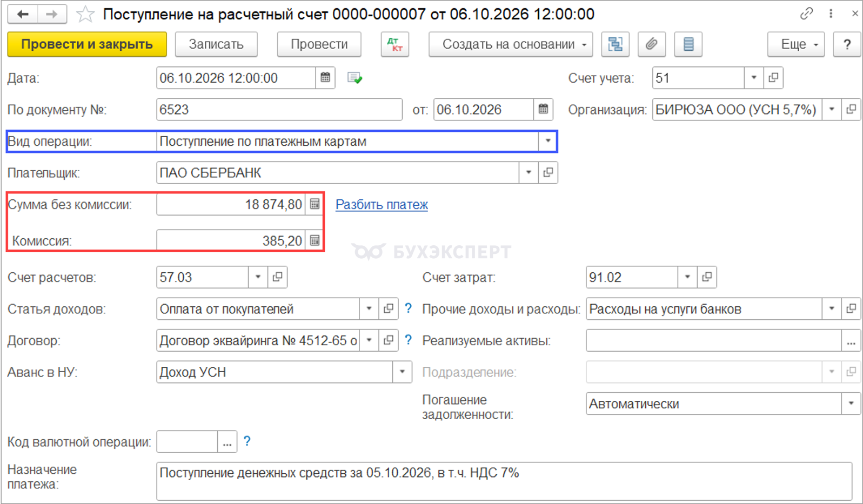
Task: Open help with question mark button
Action: point(847,44)
